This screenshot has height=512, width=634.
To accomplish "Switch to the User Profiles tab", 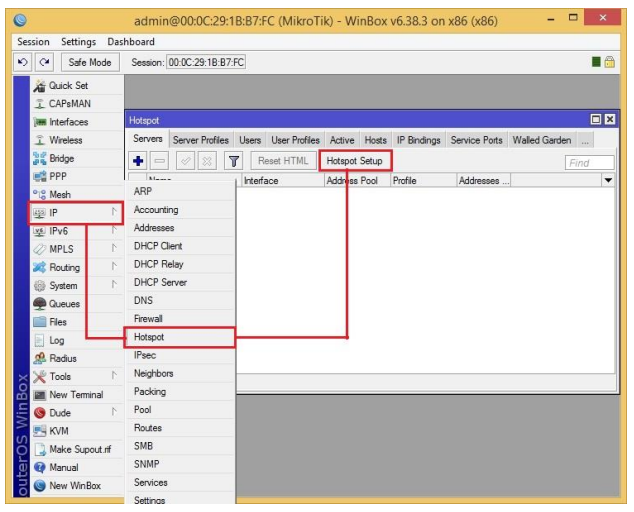I will (295, 140).
